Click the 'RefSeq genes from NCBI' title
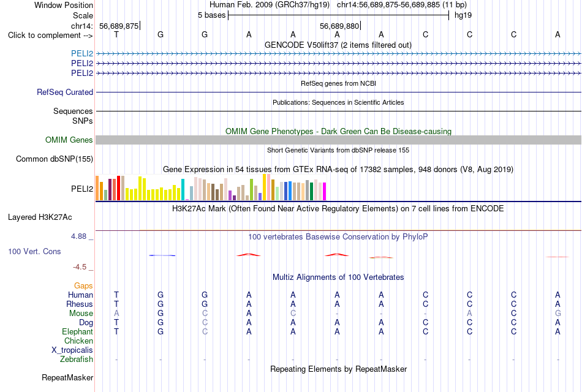Viewport: 582px width, 392px height. (338, 83)
